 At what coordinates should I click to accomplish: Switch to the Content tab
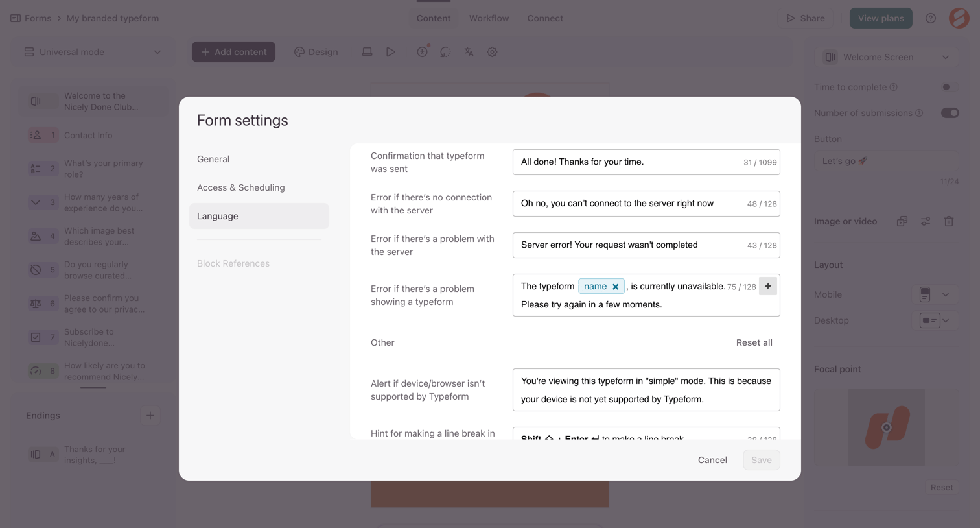tap(434, 18)
